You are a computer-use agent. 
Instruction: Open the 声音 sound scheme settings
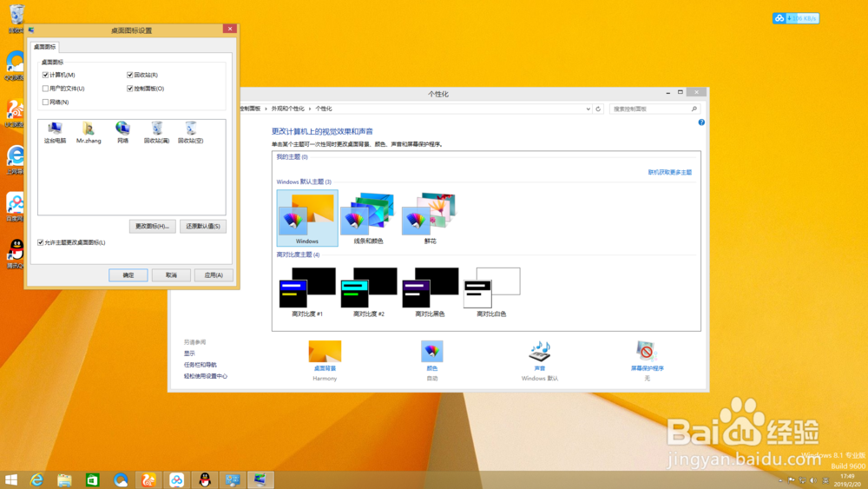click(x=540, y=360)
